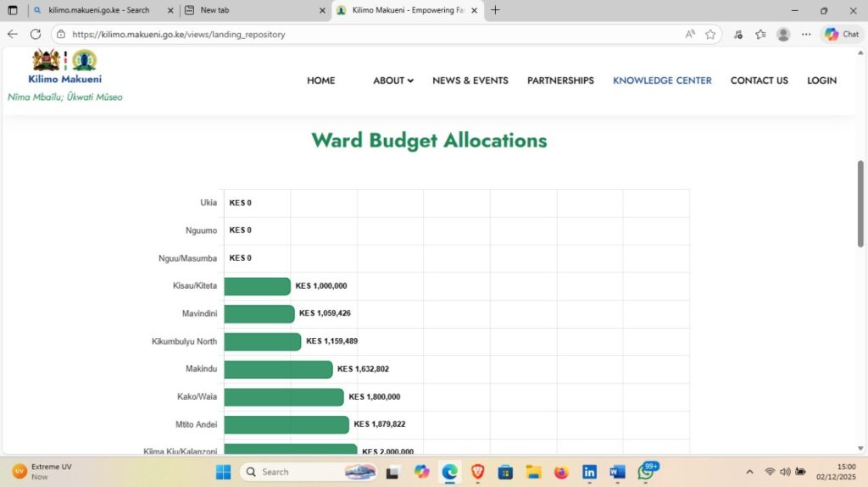Open browser Settings and more menu

coord(806,34)
